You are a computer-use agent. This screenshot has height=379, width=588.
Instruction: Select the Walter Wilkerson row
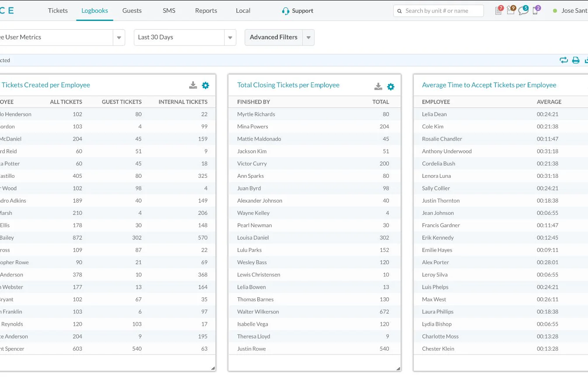click(x=315, y=312)
